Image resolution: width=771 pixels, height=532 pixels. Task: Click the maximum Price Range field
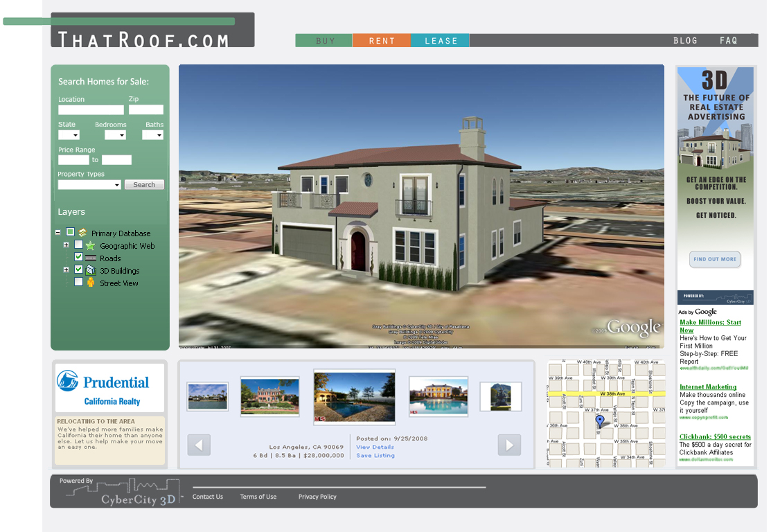[x=116, y=160]
